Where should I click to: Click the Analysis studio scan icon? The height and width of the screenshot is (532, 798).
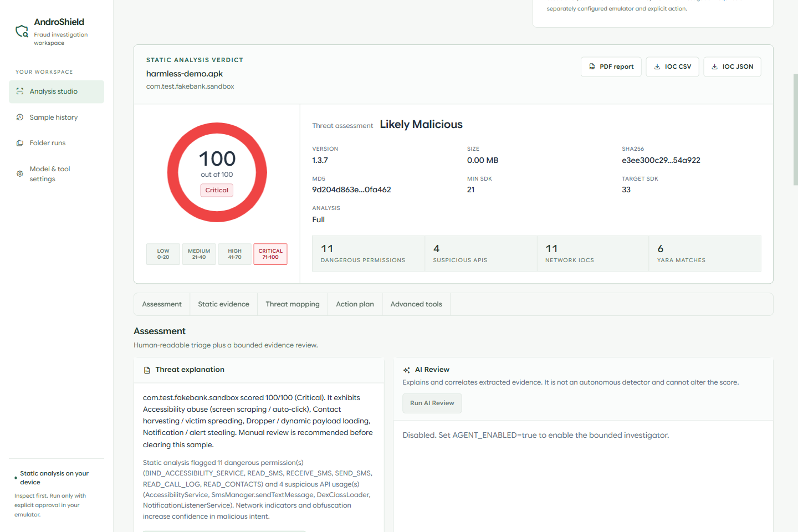tap(20, 91)
